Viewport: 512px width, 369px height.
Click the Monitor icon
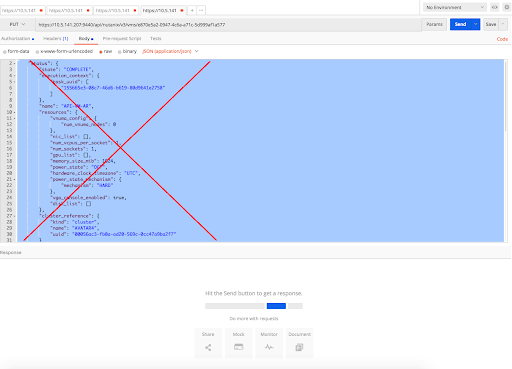269,347
